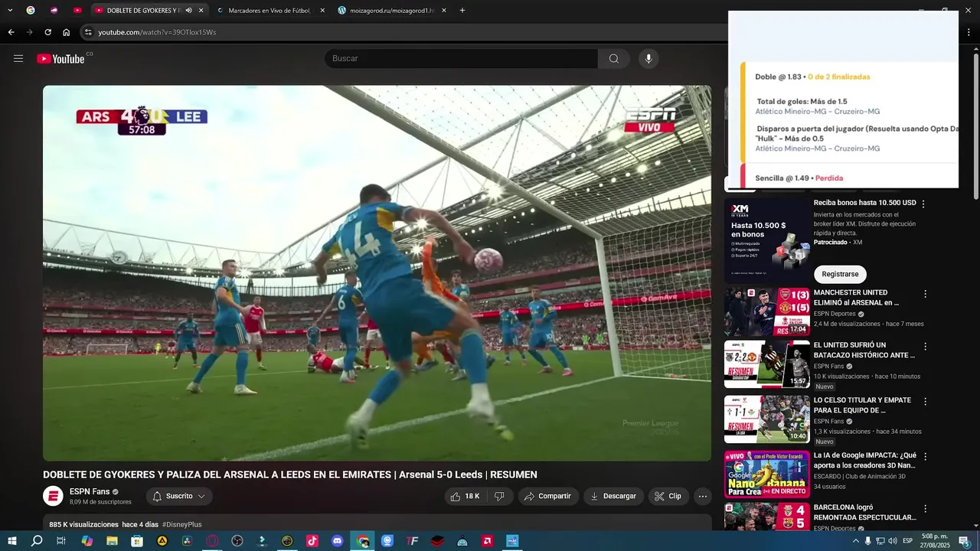This screenshot has width=980, height=551.
Task: Open the Compartir share dialog
Action: pyautogui.click(x=548, y=497)
